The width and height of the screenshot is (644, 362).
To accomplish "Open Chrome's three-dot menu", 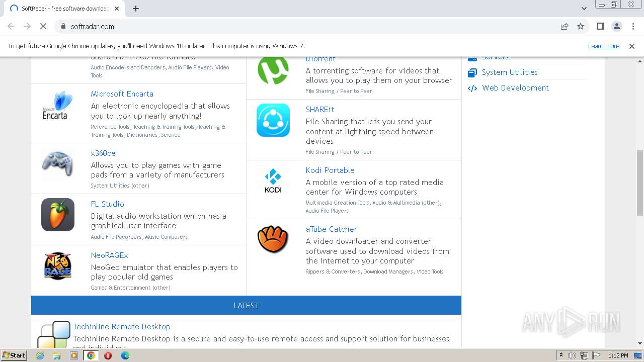I will (632, 26).
